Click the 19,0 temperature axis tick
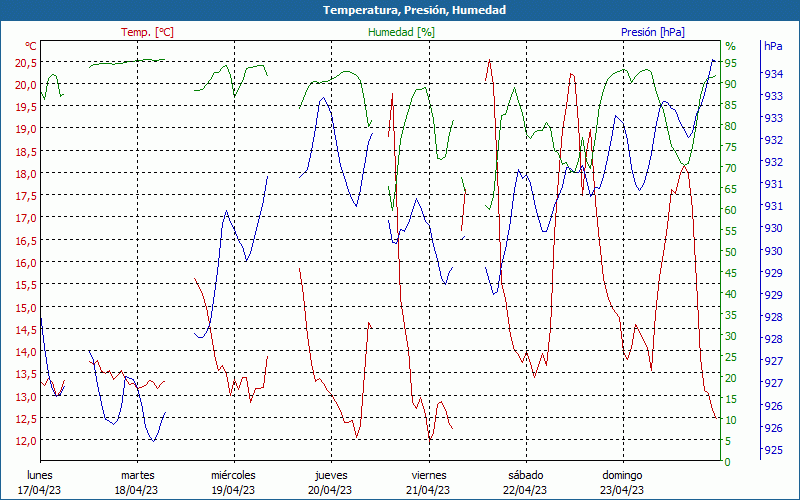 [x=26, y=129]
